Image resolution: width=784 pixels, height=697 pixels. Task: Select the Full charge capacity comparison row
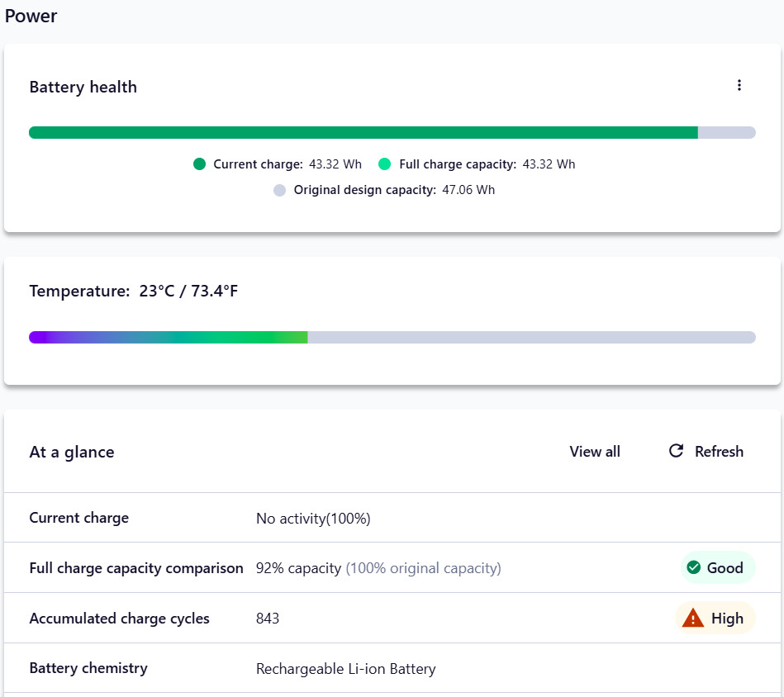point(392,567)
